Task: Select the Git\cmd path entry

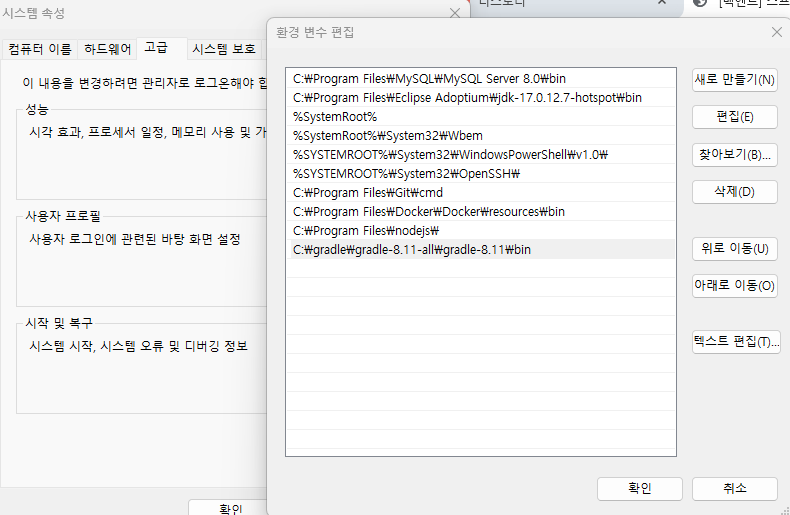Action: pyautogui.click(x=482, y=192)
